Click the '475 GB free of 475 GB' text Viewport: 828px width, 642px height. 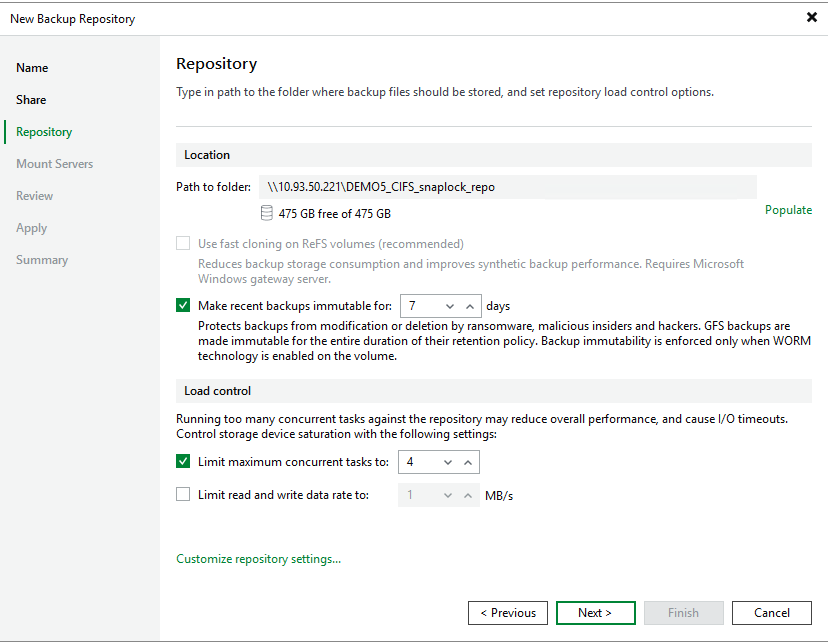point(335,214)
